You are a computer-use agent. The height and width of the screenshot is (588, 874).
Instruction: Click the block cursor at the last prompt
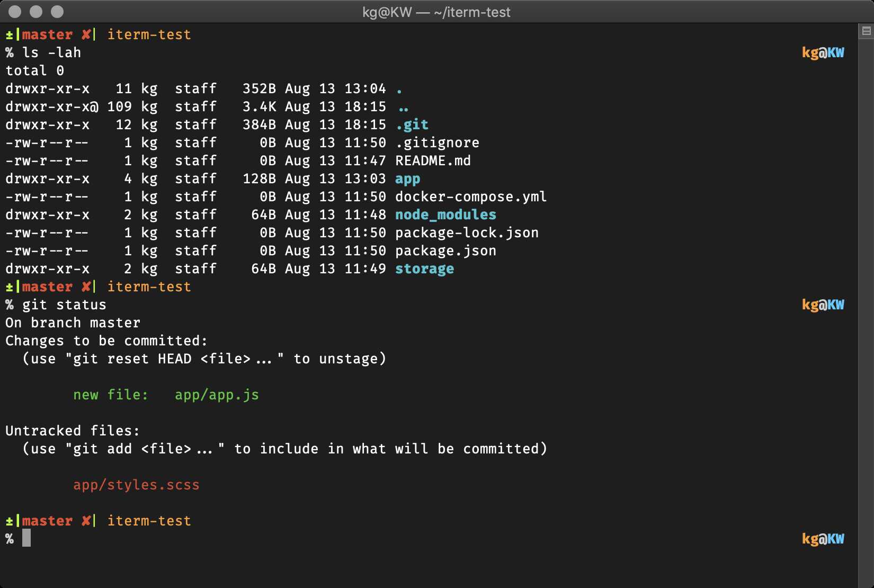pyautogui.click(x=26, y=538)
